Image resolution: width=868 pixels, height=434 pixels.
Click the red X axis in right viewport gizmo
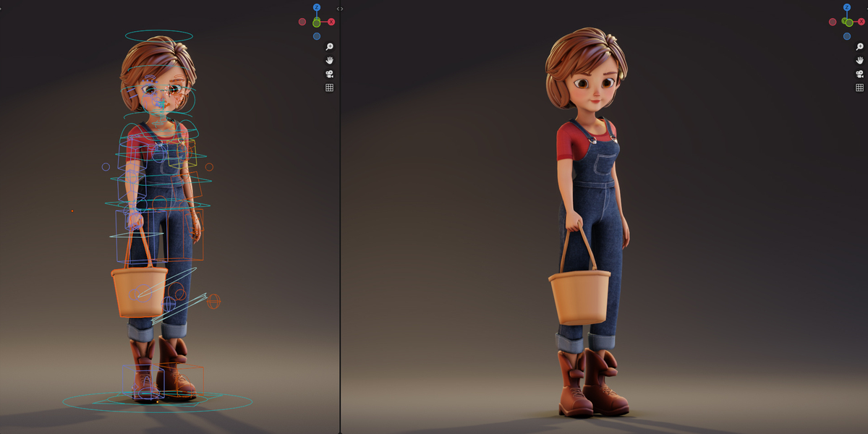click(861, 22)
